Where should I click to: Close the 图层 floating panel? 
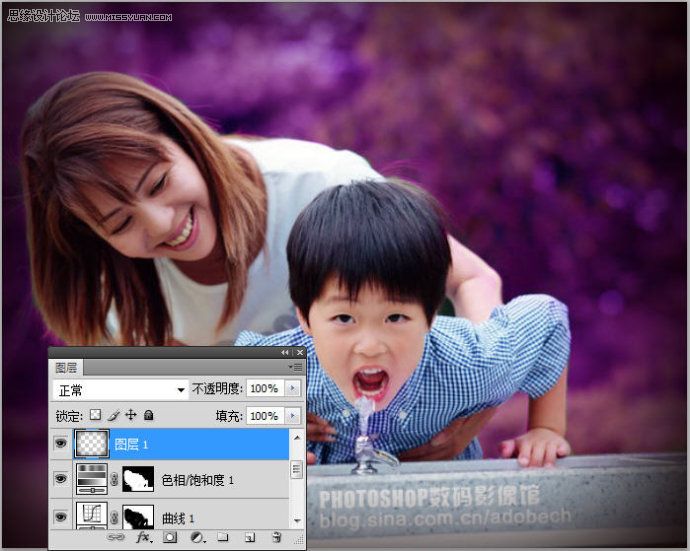pyautogui.click(x=300, y=353)
